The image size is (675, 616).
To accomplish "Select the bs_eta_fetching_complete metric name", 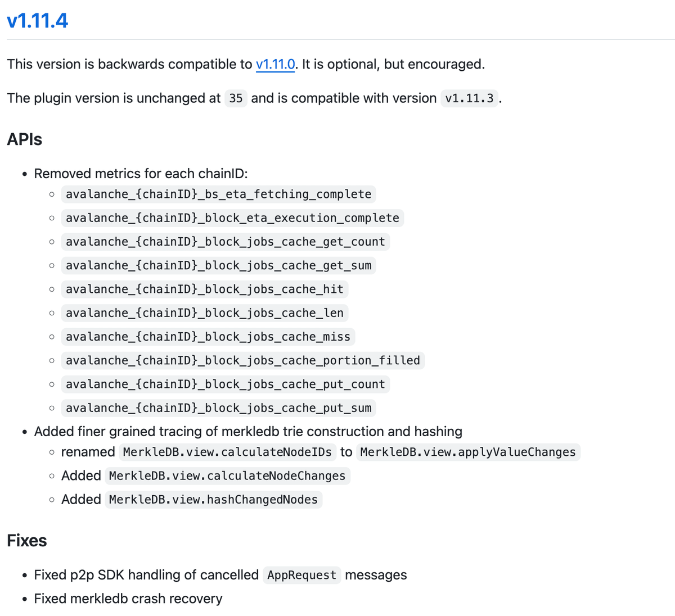I will pyautogui.click(x=218, y=194).
